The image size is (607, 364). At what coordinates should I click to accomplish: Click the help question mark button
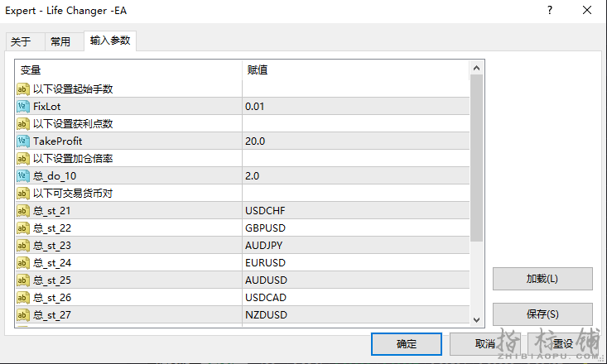(550, 11)
